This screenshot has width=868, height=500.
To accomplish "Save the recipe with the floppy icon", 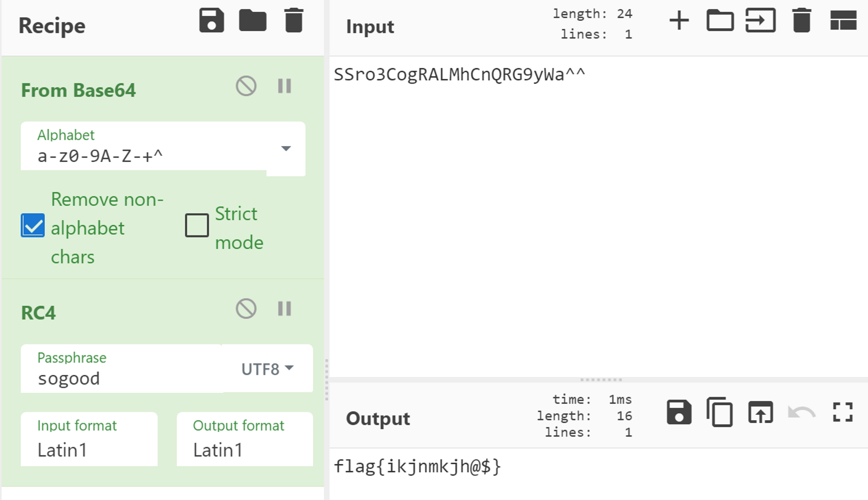I will coord(211,20).
